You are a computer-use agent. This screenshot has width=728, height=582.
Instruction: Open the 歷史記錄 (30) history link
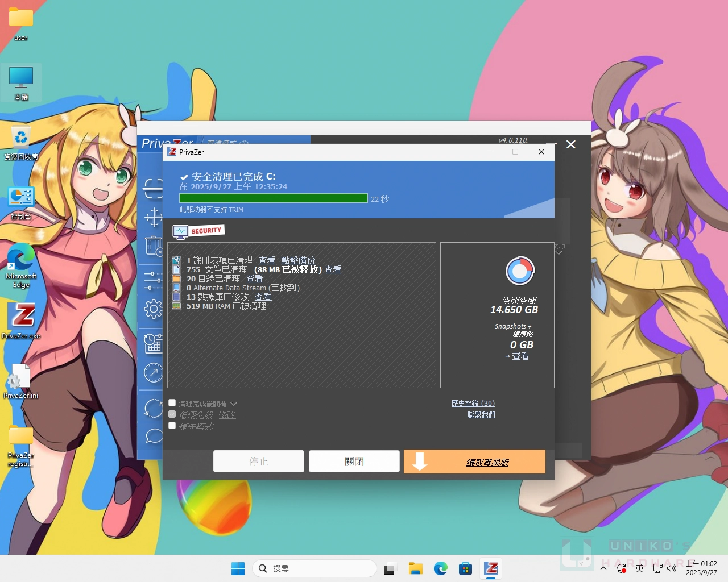tap(473, 403)
